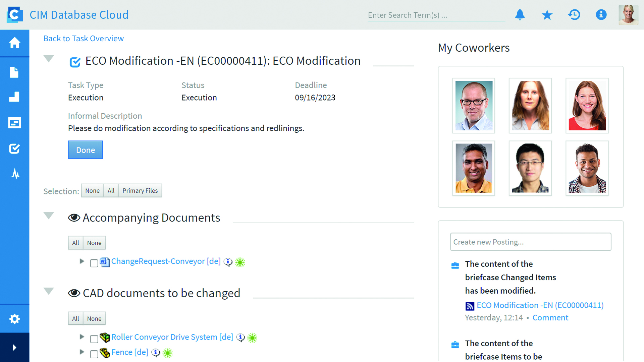Viewport: 644px width, 362px height.
Task: Open the coworker photo with glasses and white shirt
Action: [x=473, y=106]
